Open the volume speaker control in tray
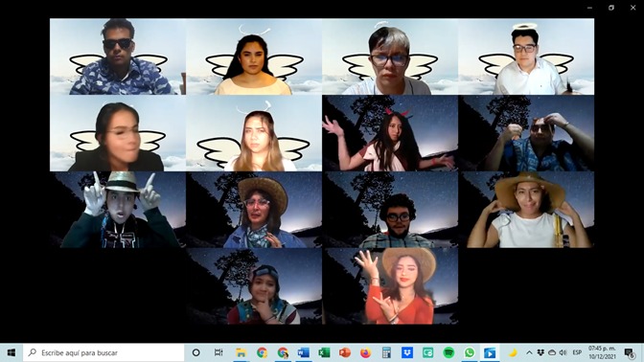 [563, 352]
